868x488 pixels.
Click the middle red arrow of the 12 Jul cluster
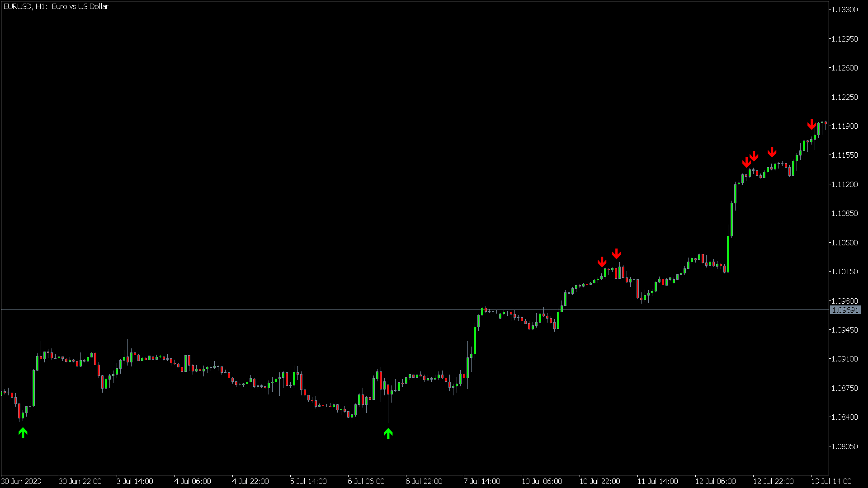[x=754, y=156]
